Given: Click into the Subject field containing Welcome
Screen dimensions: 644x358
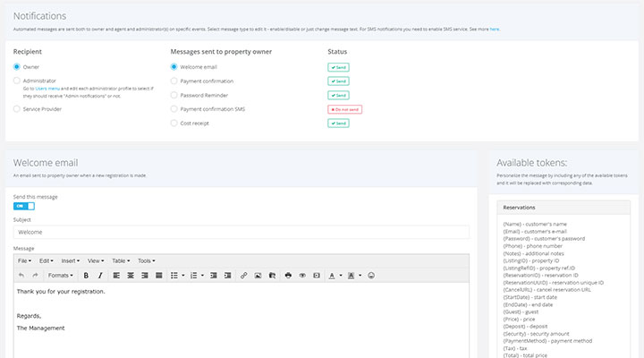Looking at the screenshot, I should pos(241,232).
